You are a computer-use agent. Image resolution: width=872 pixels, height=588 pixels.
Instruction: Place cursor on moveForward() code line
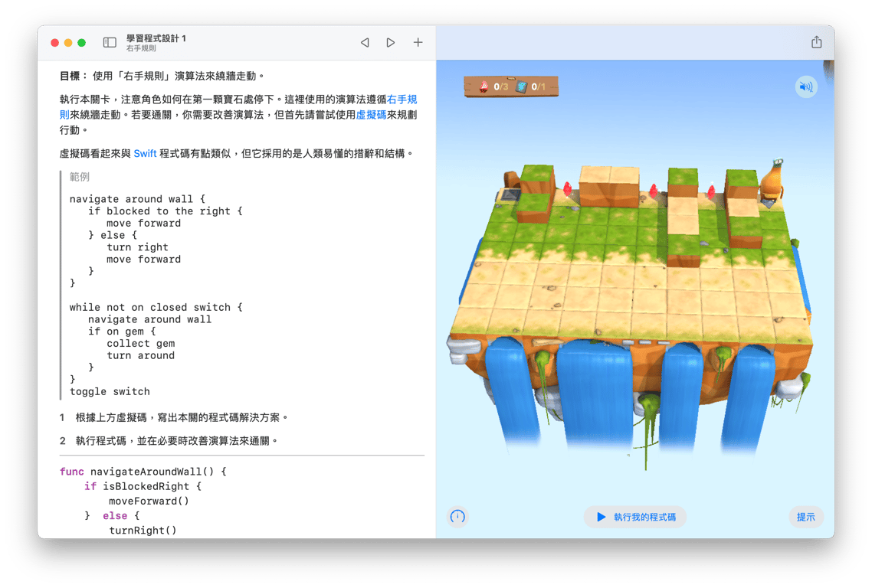[149, 501]
